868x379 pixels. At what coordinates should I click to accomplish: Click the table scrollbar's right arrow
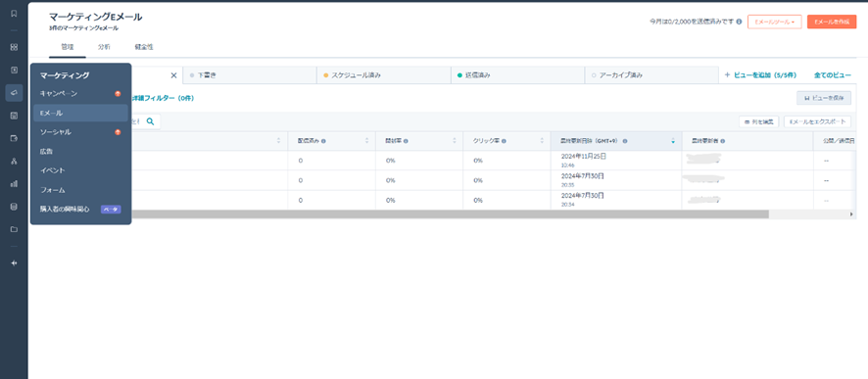click(852, 214)
